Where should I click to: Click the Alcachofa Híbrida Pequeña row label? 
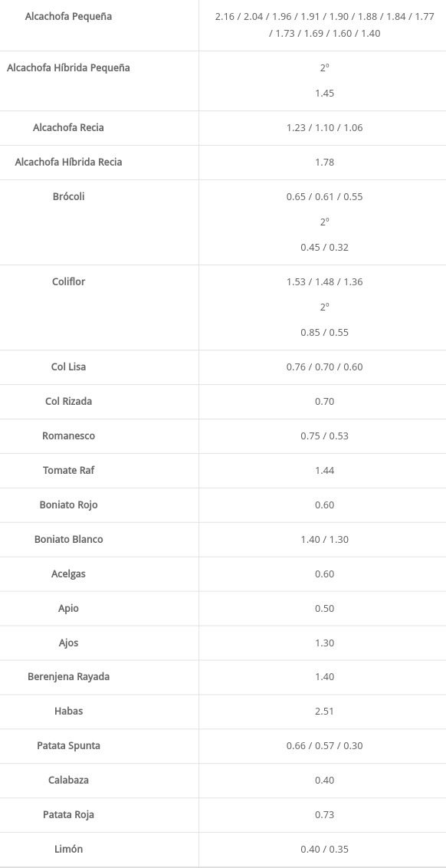[69, 68]
